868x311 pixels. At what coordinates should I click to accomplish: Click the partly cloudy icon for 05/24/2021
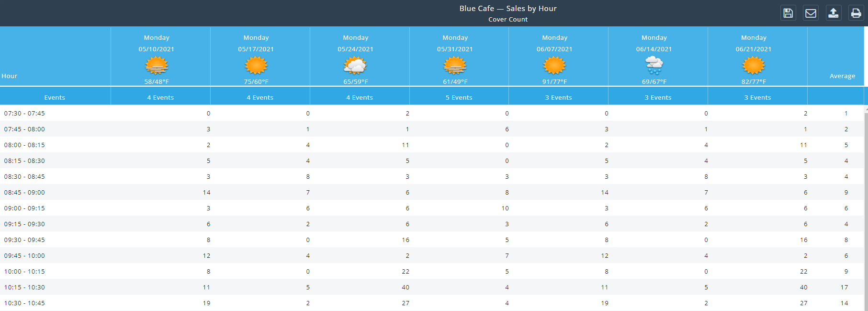[355, 65]
